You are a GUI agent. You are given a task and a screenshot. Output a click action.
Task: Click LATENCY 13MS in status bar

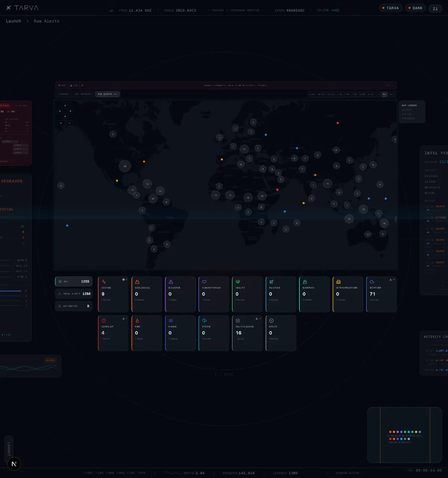pyautogui.click(x=285, y=473)
